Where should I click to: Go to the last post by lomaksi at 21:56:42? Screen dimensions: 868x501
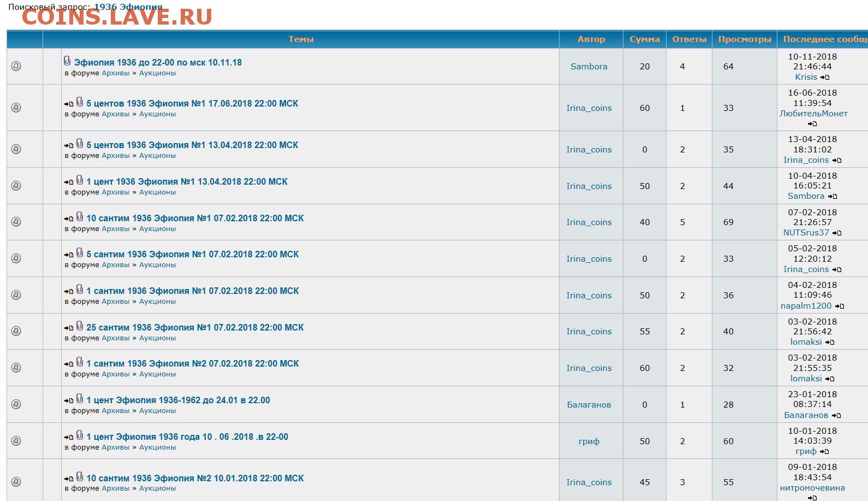[x=830, y=343]
